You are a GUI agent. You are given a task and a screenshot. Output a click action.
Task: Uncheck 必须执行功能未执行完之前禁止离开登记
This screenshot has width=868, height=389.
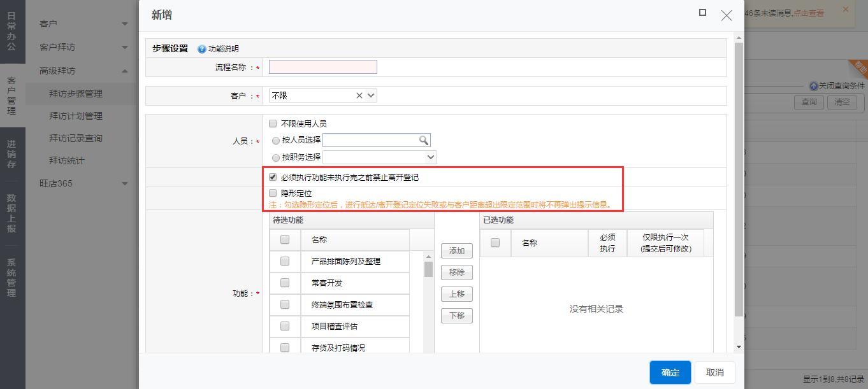click(273, 178)
